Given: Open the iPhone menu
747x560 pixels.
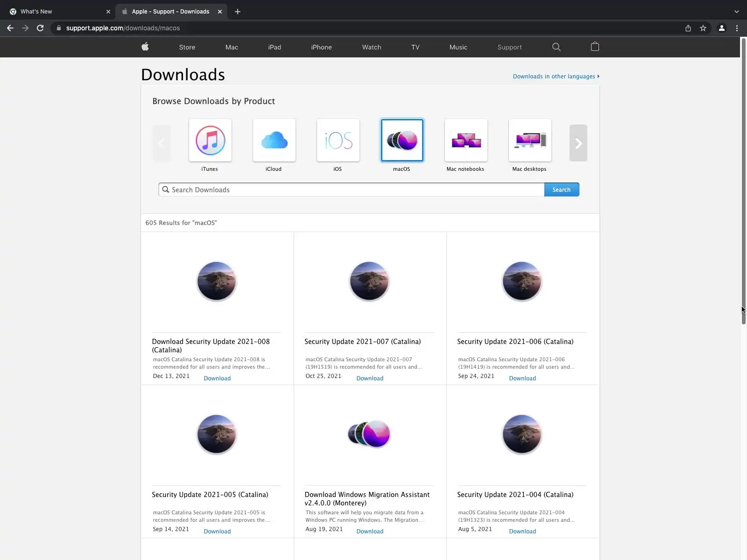Looking at the screenshot, I should click(322, 47).
